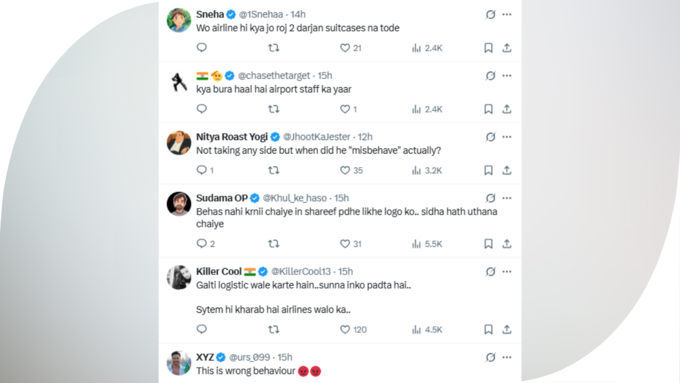Click Sudama OP's display name
Viewport: 680px width, 383px height.
222,198
